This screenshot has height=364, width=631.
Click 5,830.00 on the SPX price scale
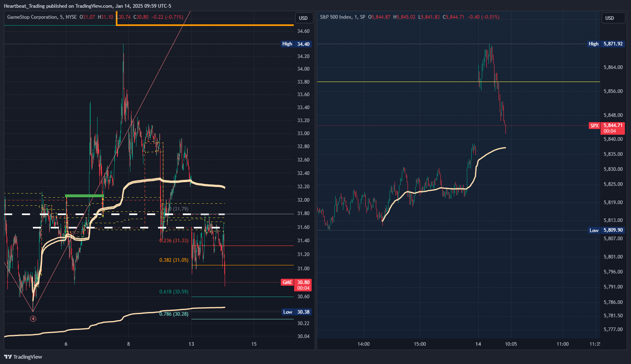click(x=613, y=169)
